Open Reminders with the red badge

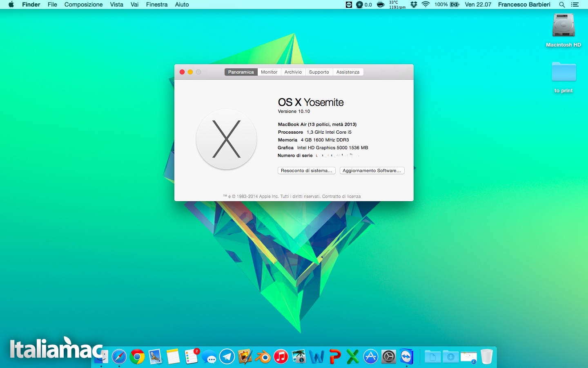coord(191,357)
